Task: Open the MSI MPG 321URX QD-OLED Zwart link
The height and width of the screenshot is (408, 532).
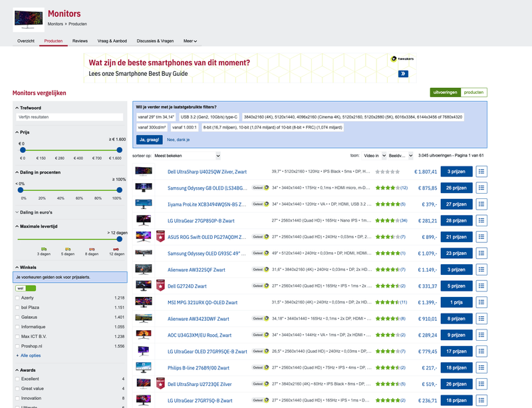Action: point(203,302)
